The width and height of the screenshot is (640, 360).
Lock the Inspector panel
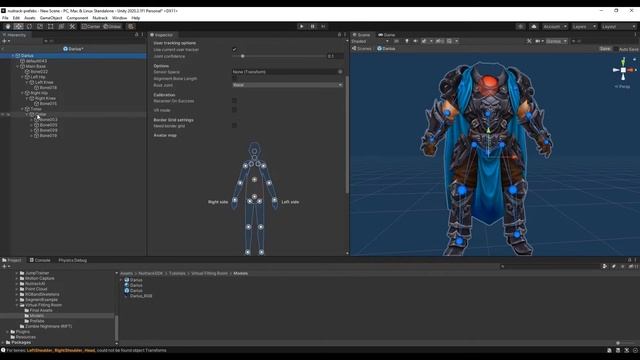(x=339, y=35)
